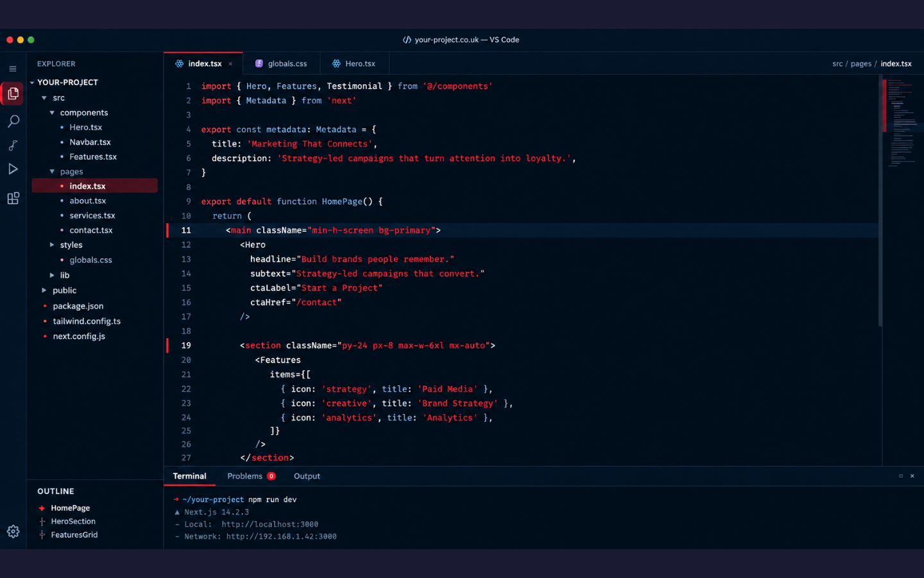
Task: Open the Source Control icon
Action: (x=13, y=145)
